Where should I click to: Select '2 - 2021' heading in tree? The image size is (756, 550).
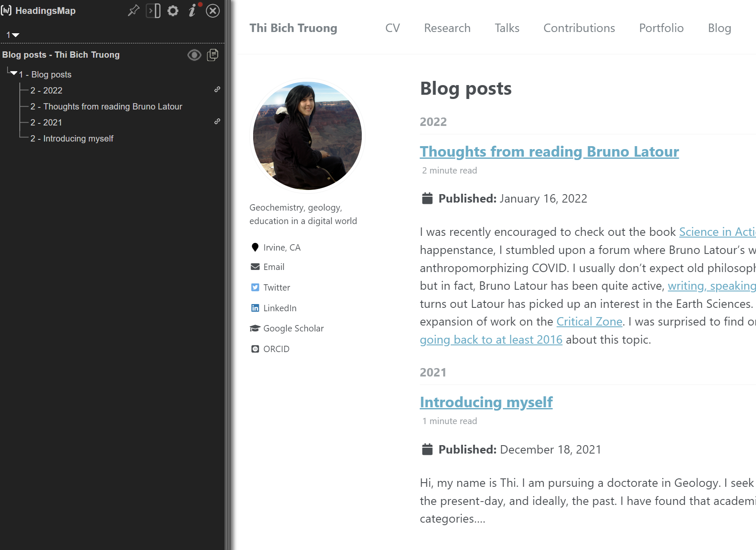click(46, 123)
